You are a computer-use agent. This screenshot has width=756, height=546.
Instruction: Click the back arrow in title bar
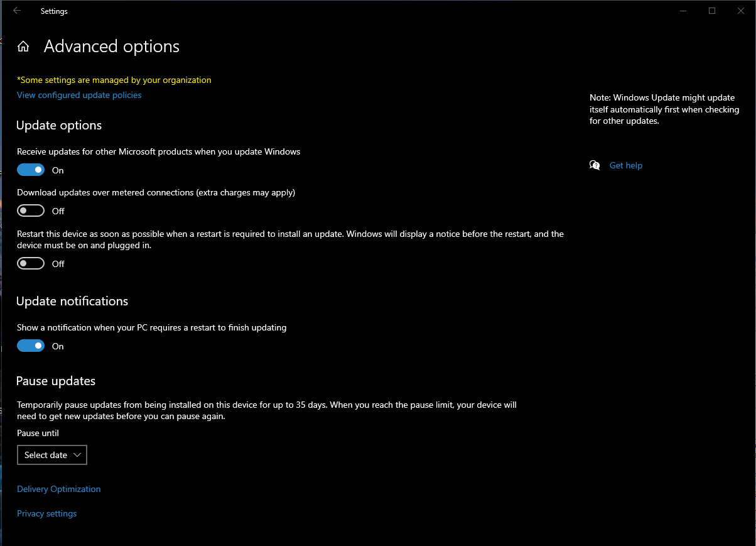coord(17,11)
